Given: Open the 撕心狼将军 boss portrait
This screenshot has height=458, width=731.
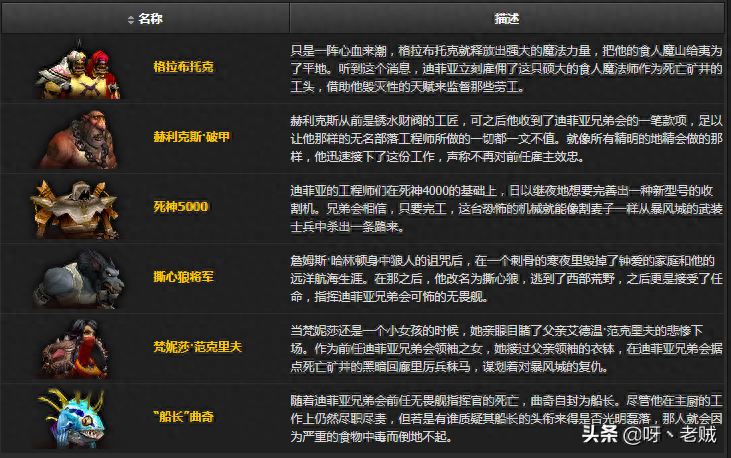Looking at the screenshot, I should point(78,279).
